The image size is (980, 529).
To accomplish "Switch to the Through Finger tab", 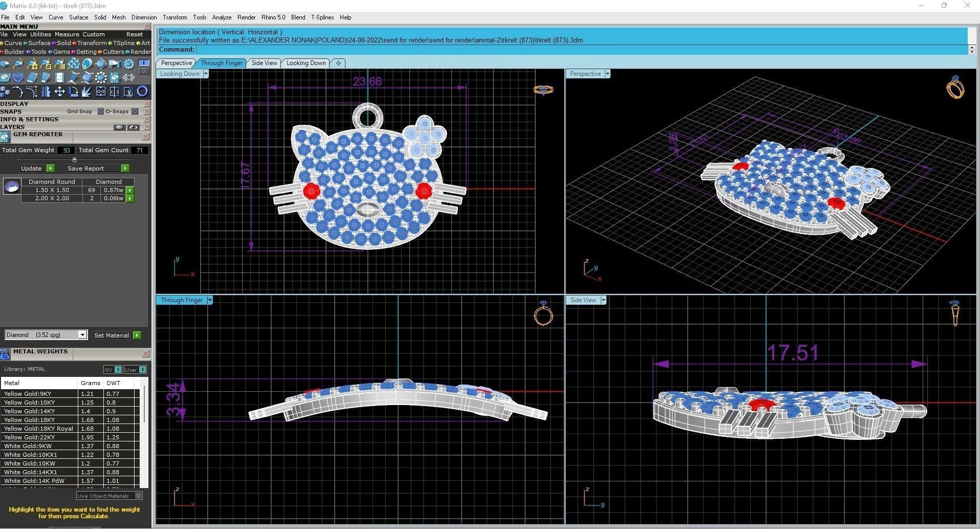I will [222, 63].
